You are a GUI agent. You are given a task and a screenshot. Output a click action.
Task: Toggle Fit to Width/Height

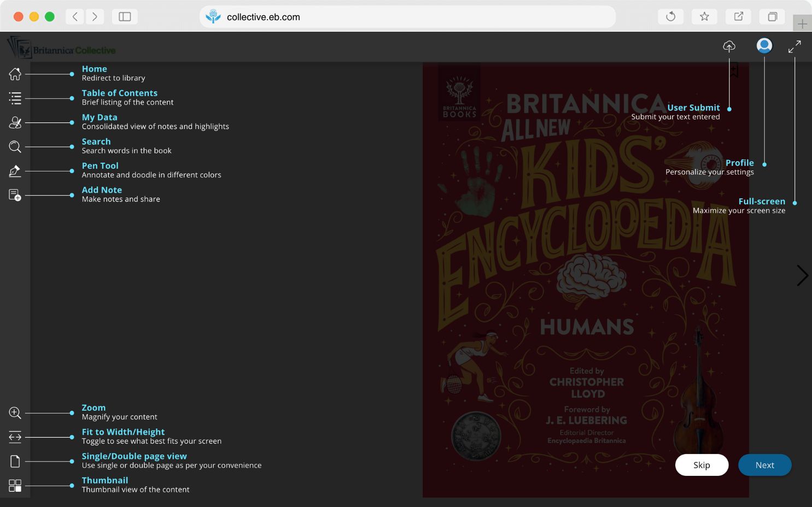tap(15, 437)
